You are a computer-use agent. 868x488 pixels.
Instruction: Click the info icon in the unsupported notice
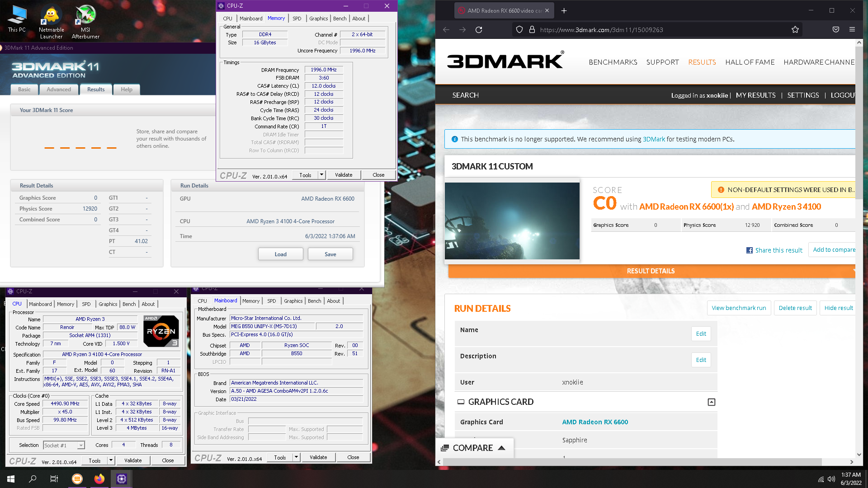[455, 139]
